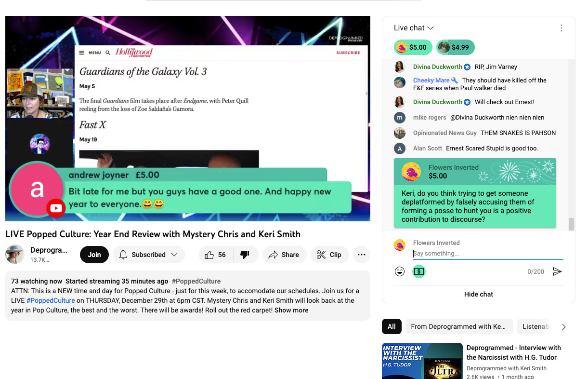
Task: Click Opinionated News Guy username
Action: point(445,133)
